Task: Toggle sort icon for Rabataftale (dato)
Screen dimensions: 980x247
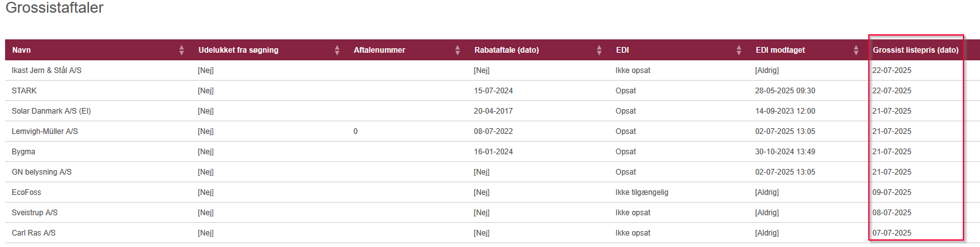Action: pos(600,50)
